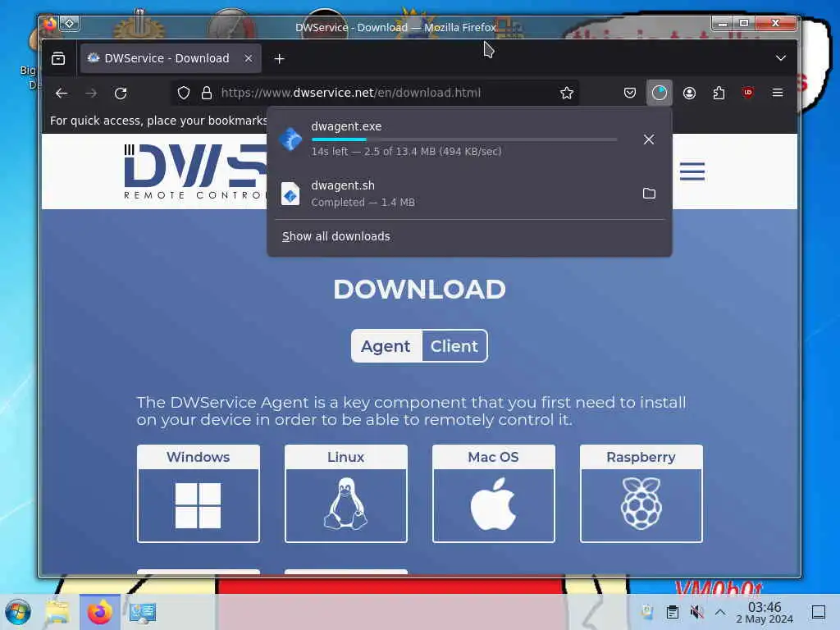Select the Windows logo download tile

tap(199, 505)
